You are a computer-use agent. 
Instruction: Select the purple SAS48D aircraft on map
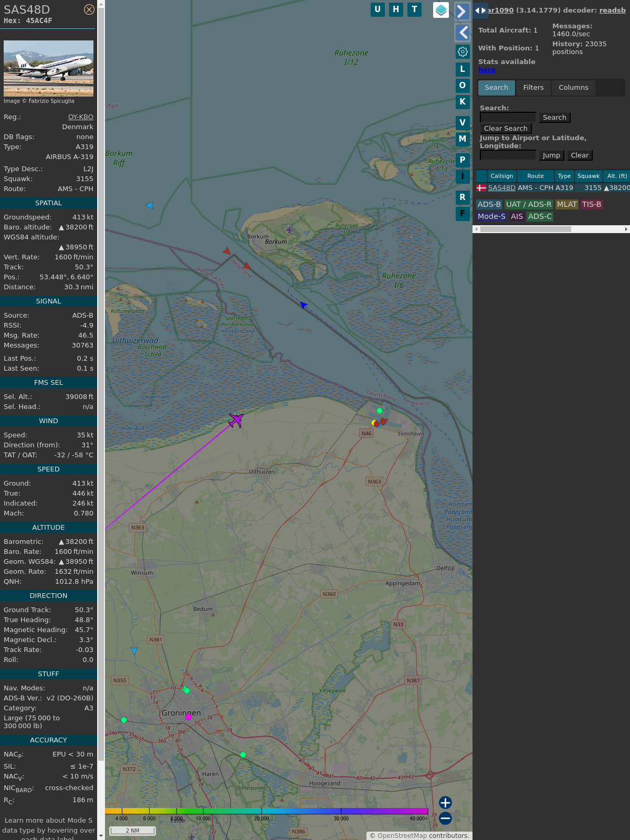[236, 420]
